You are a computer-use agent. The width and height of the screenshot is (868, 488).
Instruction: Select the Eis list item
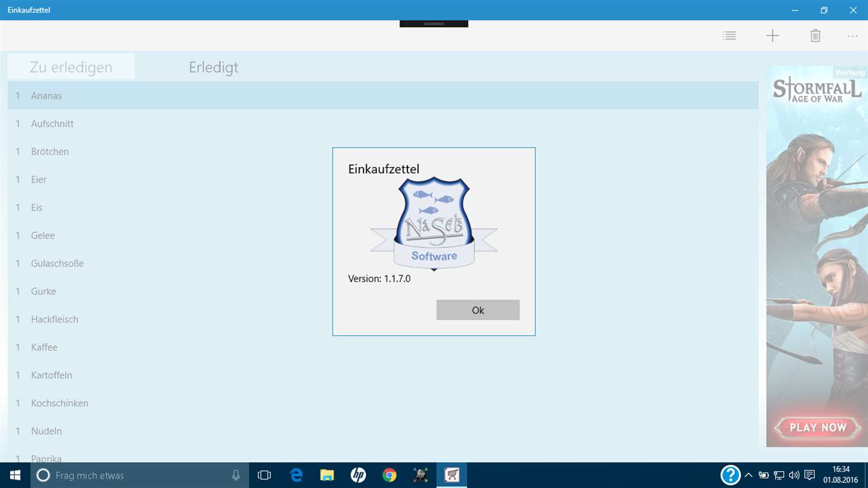pos(383,207)
